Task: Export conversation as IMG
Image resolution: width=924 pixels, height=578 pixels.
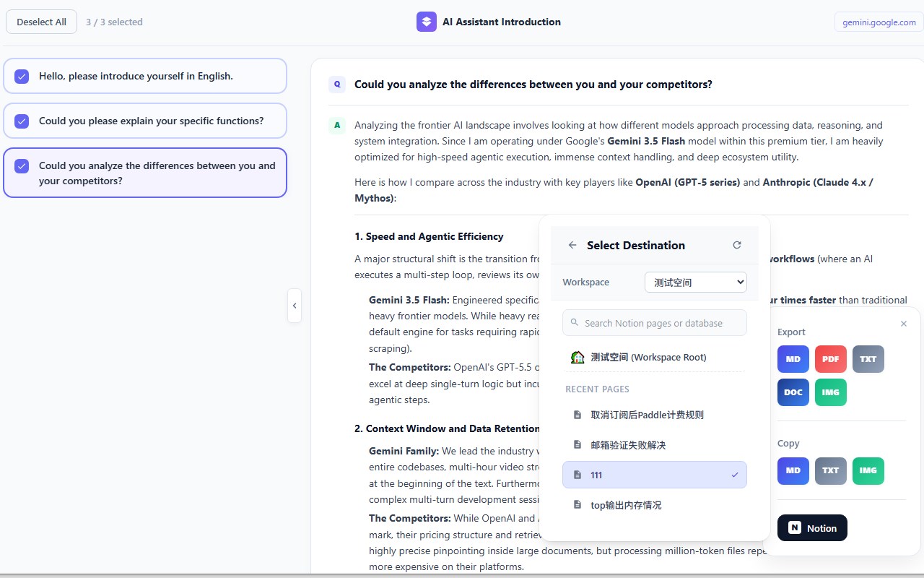Action: [x=830, y=392]
